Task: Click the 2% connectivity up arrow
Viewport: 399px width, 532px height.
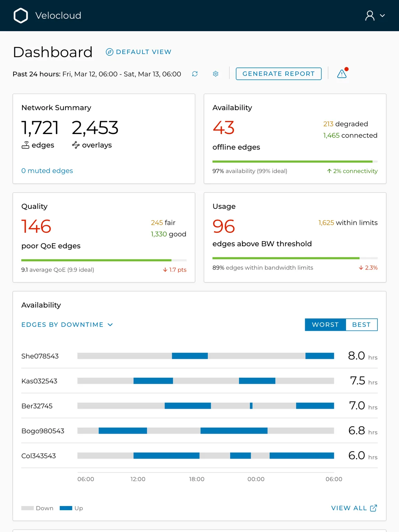Action: point(329,171)
